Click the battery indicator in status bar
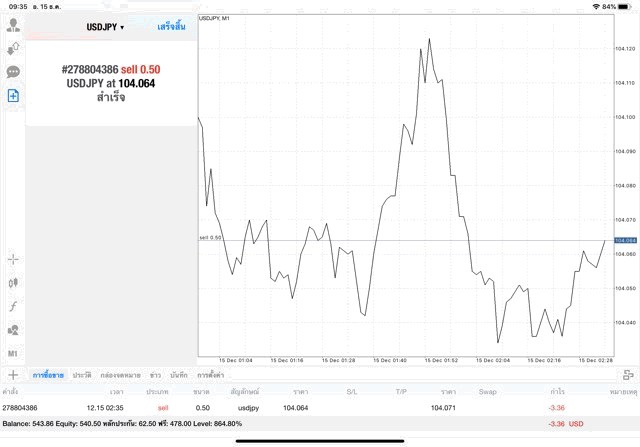640x447 pixels. [624, 7]
